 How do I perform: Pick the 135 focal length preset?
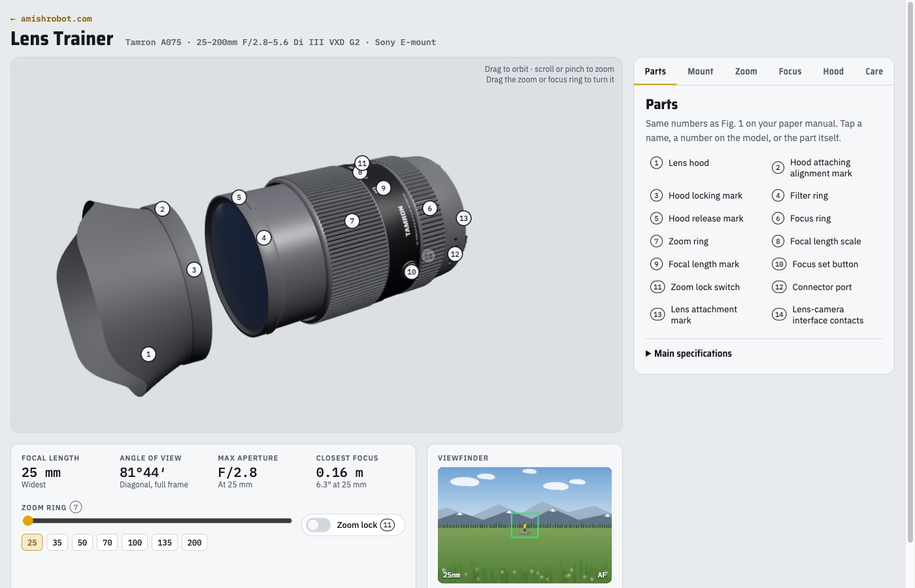coord(165,542)
